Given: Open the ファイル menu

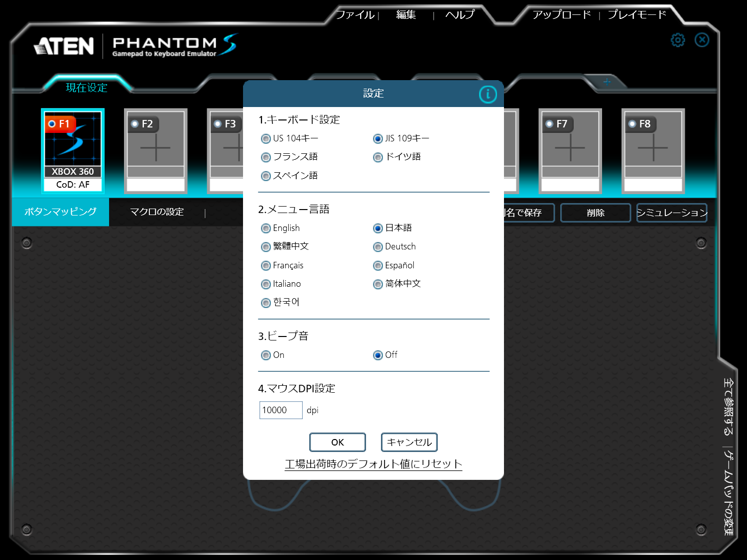Looking at the screenshot, I should point(355,15).
